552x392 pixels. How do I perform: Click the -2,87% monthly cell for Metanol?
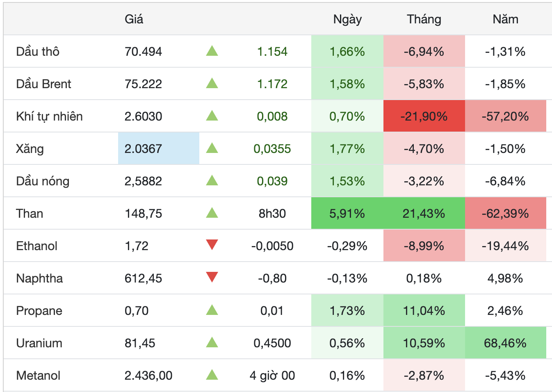[x=424, y=375]
